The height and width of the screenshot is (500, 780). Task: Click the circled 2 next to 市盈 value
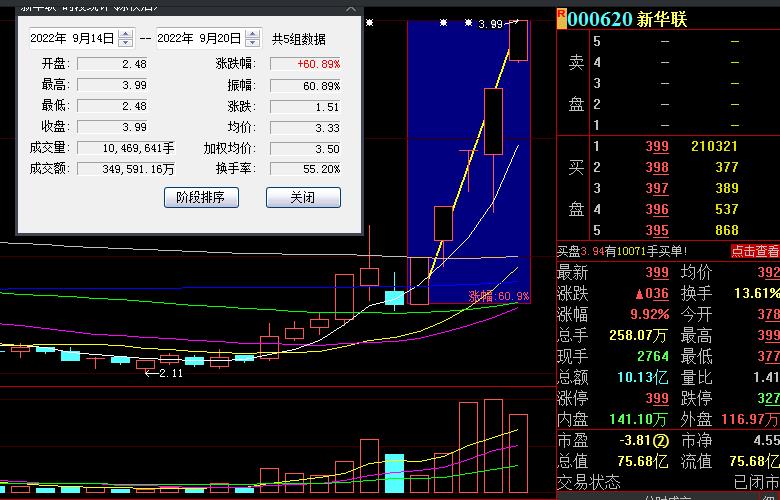(x=661, y=440)
